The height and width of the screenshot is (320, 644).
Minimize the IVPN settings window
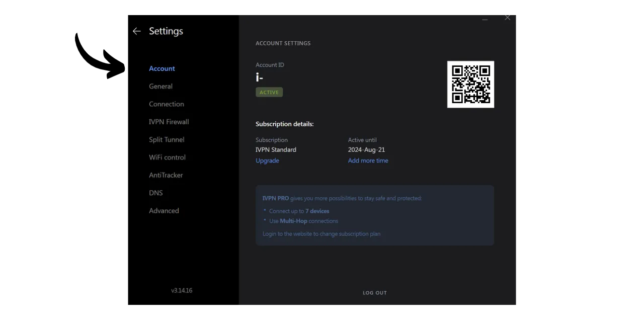[485, 18]
